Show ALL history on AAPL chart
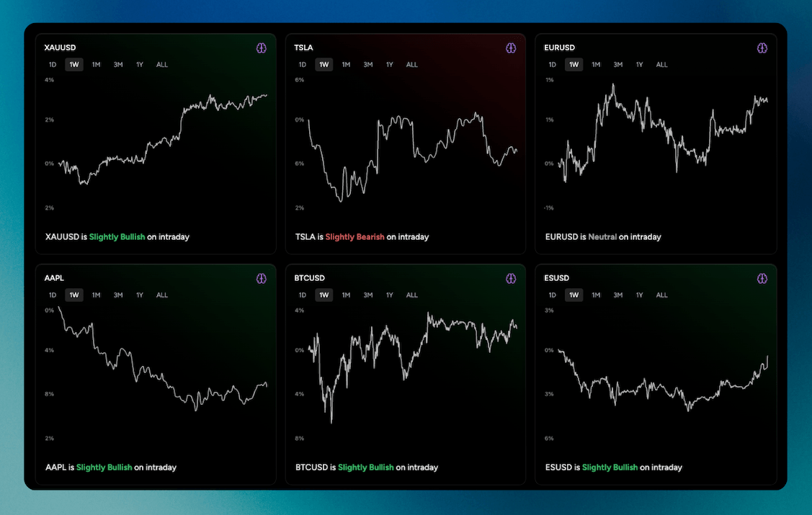 [161, 295]
